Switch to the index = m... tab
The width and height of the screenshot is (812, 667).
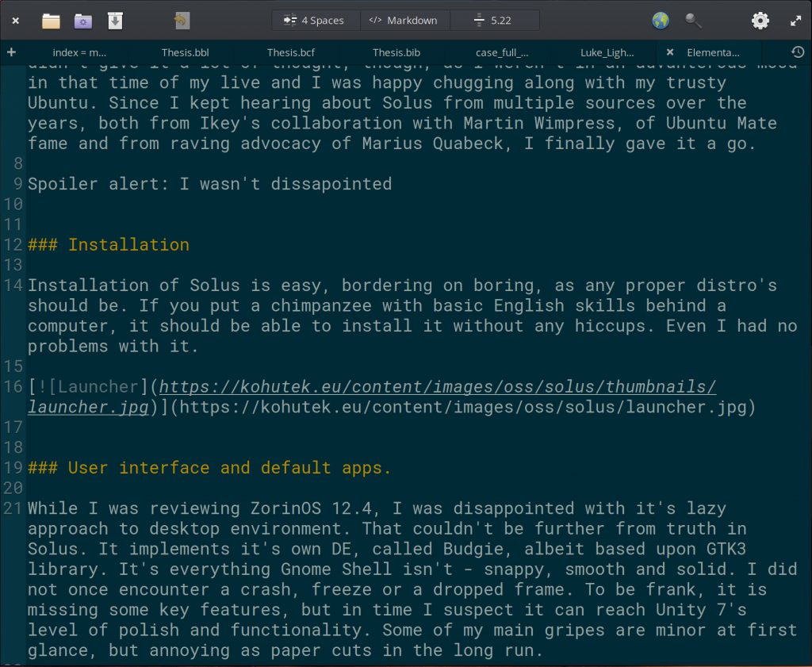[79, 52]
